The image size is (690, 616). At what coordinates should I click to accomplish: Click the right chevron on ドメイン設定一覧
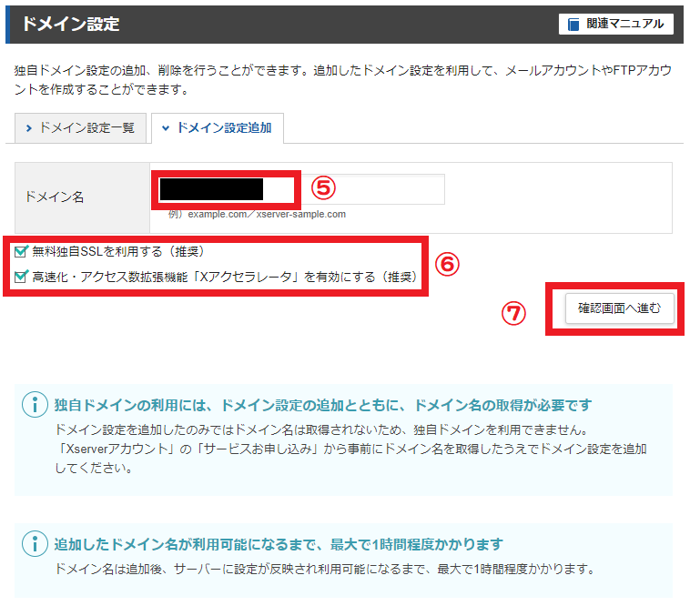[29, 129]
